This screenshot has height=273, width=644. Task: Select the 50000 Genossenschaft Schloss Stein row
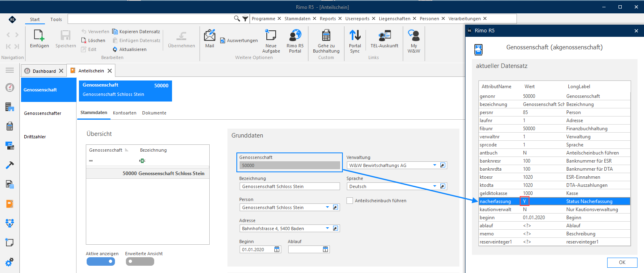click(x=148, y=174)
